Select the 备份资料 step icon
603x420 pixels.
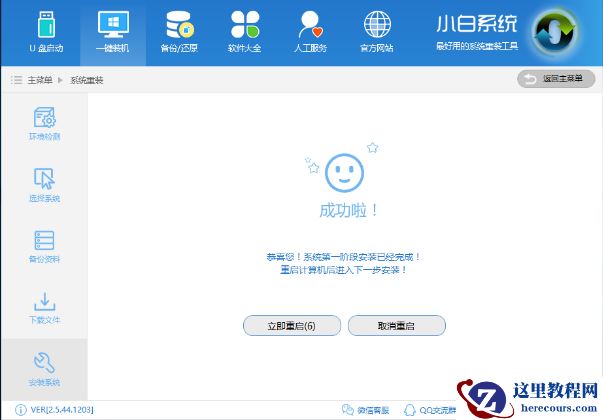[x=45, y=240]
